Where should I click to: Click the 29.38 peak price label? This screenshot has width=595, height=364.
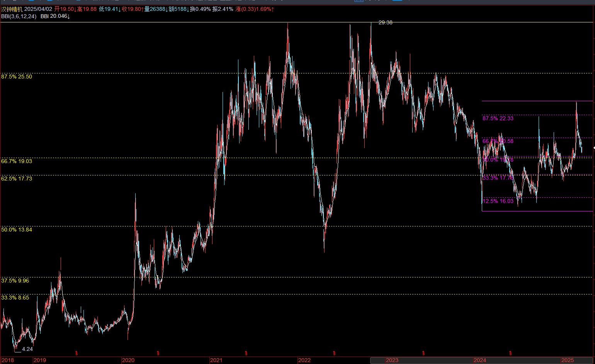point(385,22)
